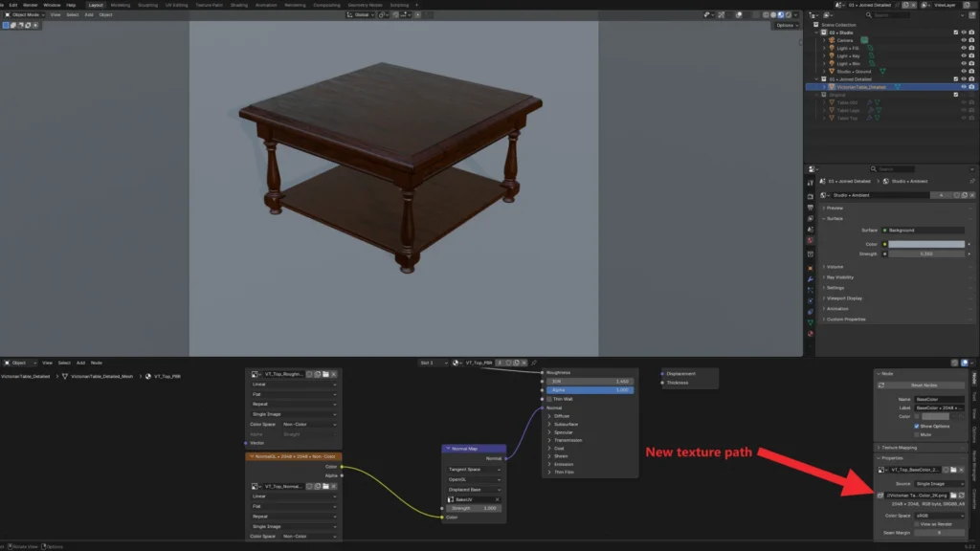Click the viewport Options button

[x=787, y=25]
